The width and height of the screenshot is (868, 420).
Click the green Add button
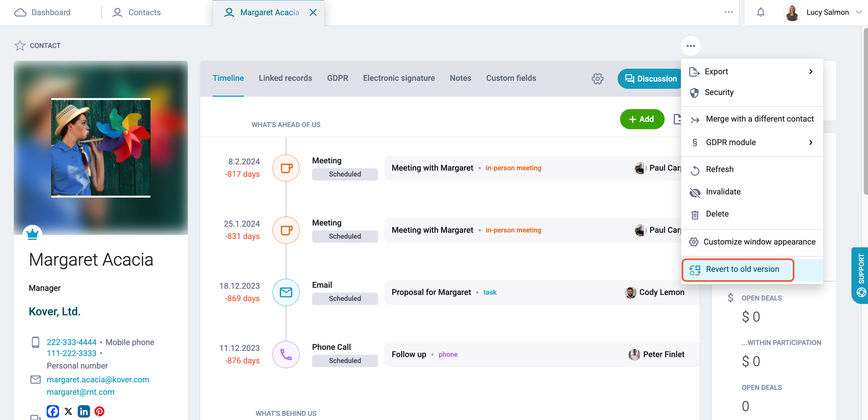coord(642,119)
